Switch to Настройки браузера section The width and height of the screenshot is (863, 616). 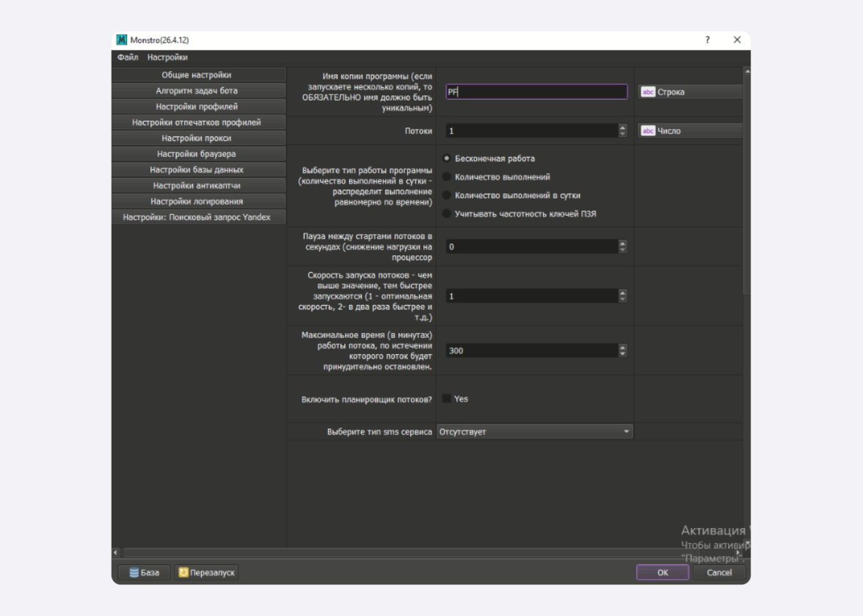(x=198, y=154)
